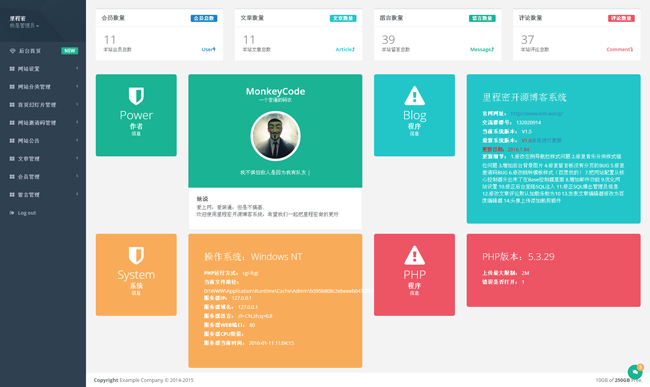Click the MonkeyCode title text
Viewport: 650px width, 387px height.
pos(275,91)
